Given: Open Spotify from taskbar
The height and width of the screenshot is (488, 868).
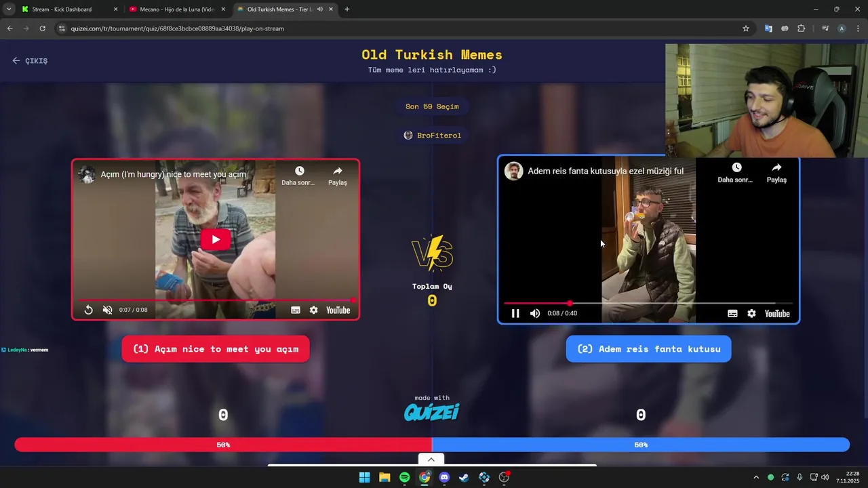Looking at the screenshot, I should (x=404, y=477).
